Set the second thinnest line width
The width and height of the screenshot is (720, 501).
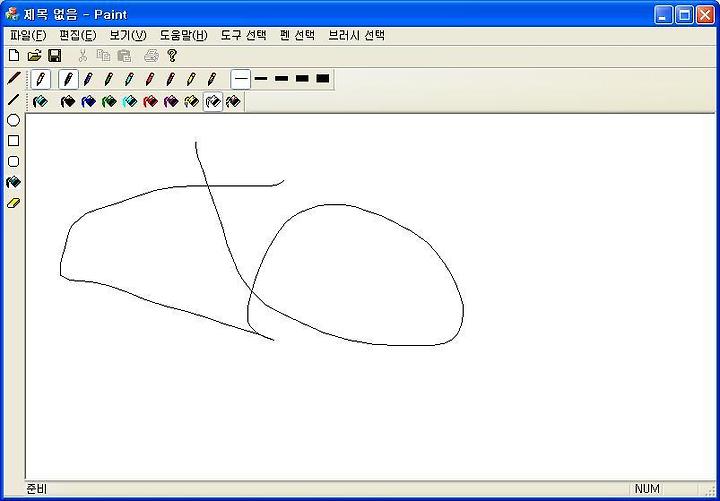(261, 79)
